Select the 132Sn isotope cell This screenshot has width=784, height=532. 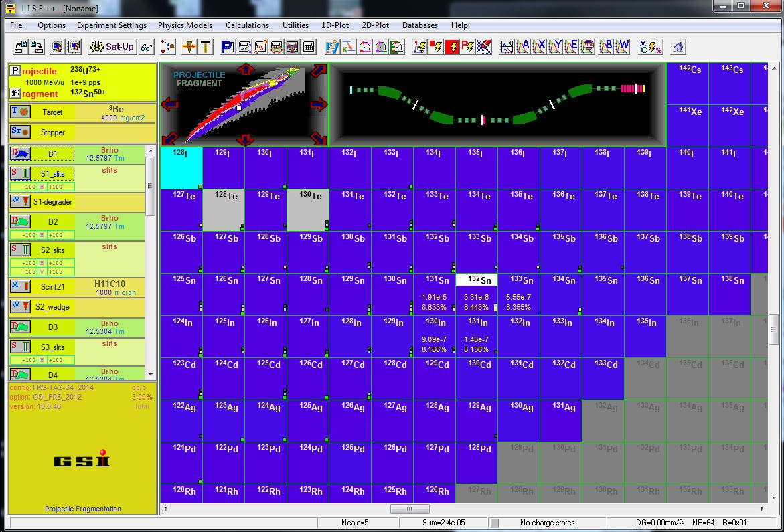click(x=476, y=294)
